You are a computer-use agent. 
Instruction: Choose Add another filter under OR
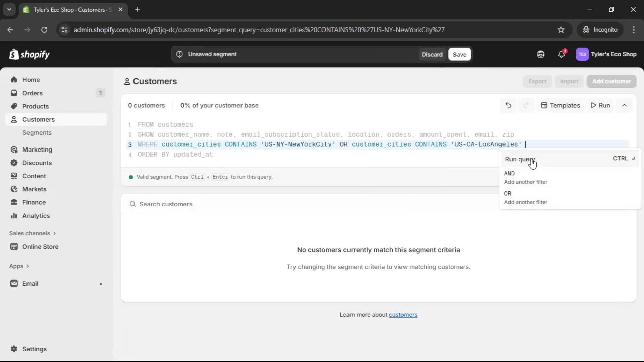[x=526, y=202]
